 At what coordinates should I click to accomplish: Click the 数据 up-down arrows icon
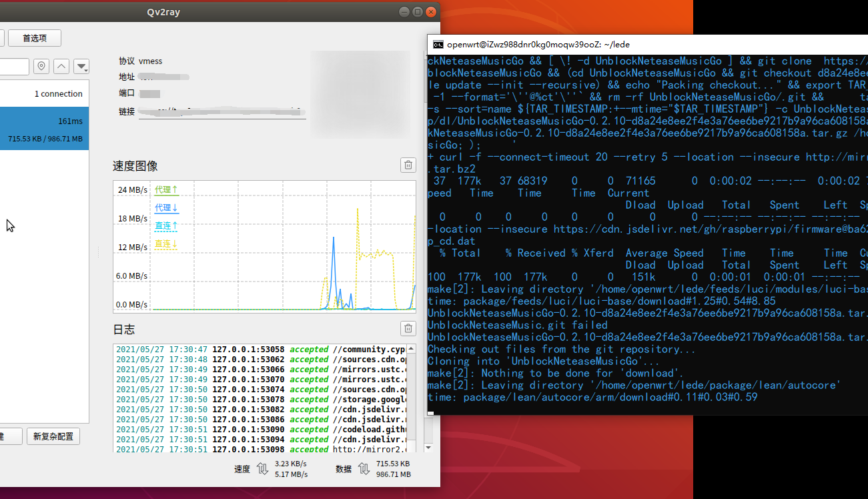click(364, 469)
